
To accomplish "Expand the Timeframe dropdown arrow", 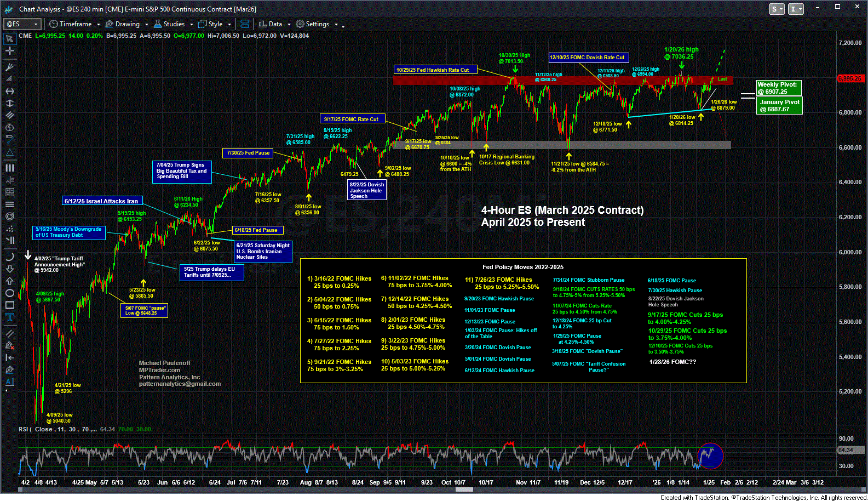I will tap(99, 24).
